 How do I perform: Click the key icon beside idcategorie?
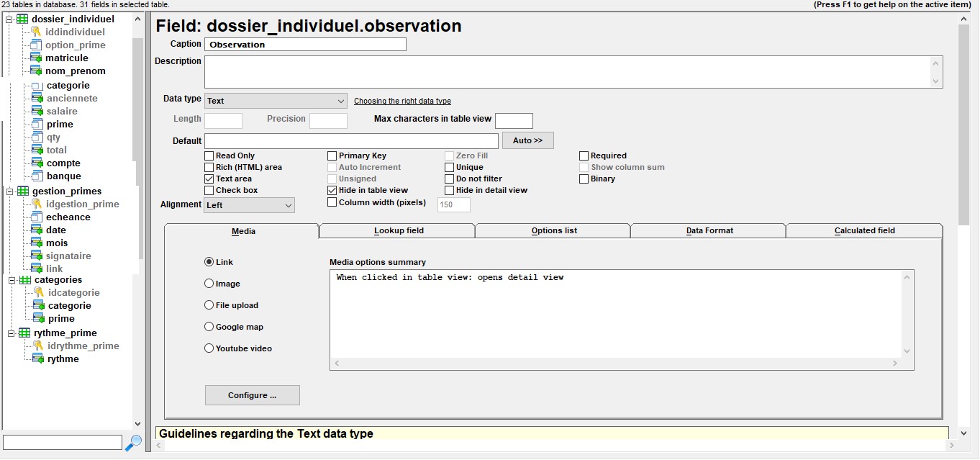(x=39, y=293)
